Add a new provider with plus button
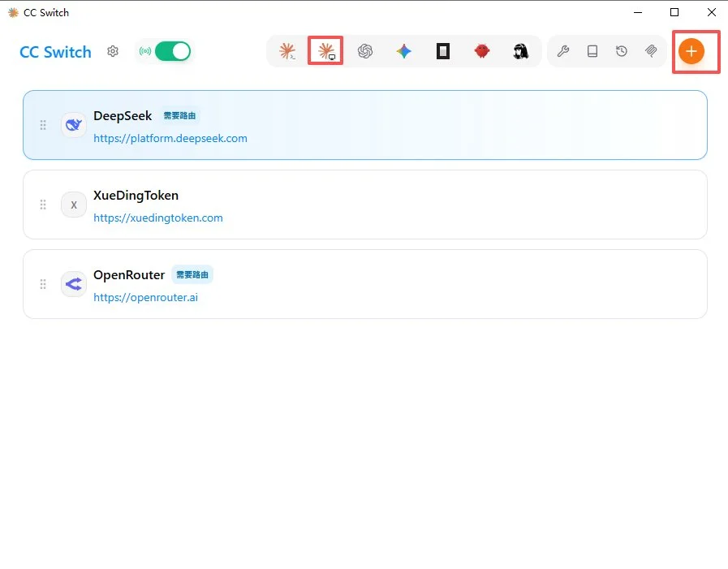This screenshot has width=728, height=569. tap(691, 51)
